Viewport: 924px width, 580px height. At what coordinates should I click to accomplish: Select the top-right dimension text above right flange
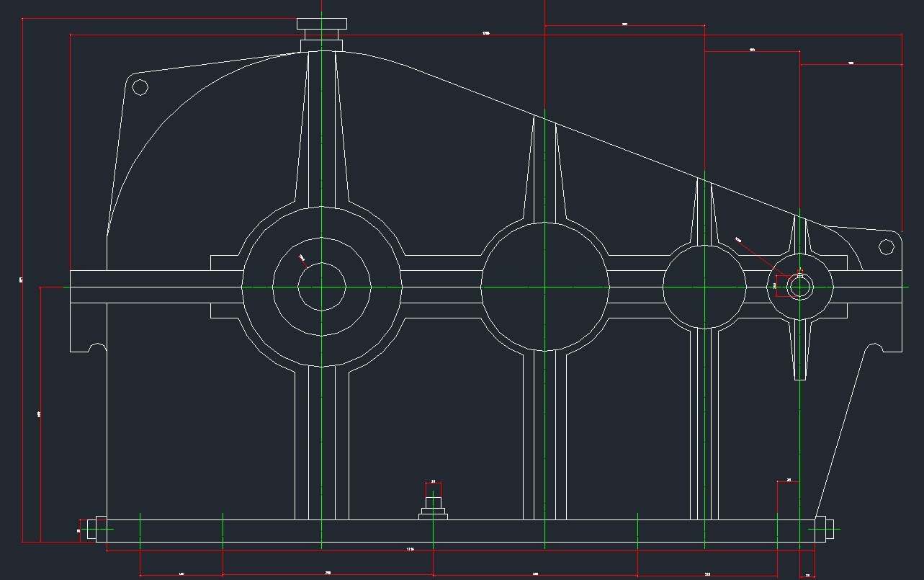pos(851,63)
